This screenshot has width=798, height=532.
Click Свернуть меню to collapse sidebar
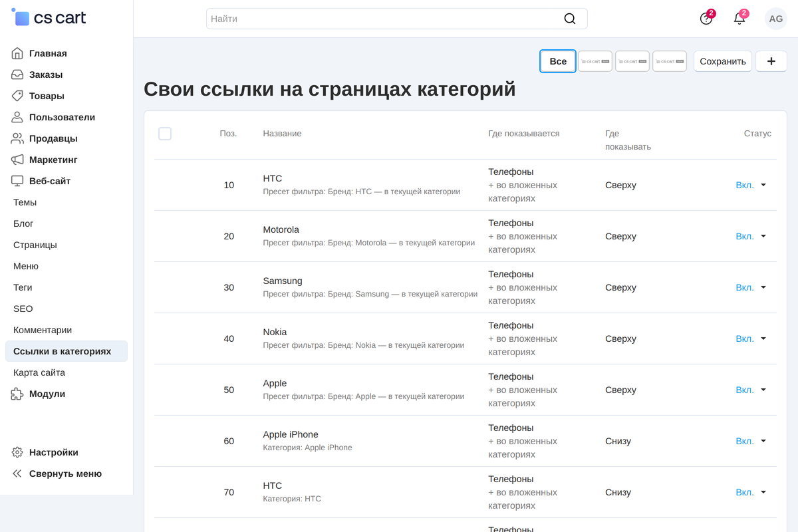tap(65, 473)
